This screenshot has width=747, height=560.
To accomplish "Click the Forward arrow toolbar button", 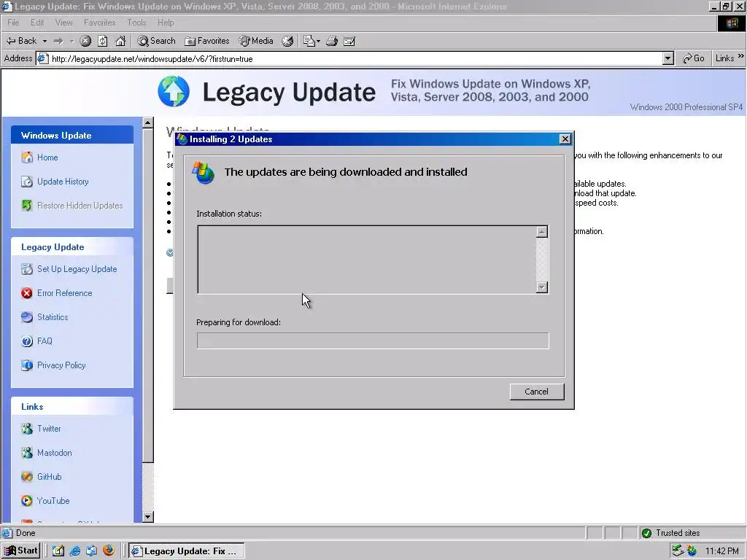I will (58, 41).
